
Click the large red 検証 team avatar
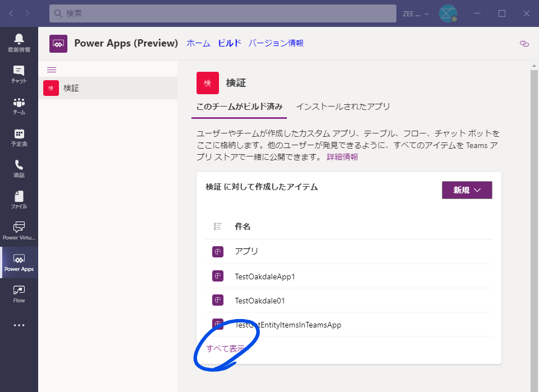click(x=208, y=83)
